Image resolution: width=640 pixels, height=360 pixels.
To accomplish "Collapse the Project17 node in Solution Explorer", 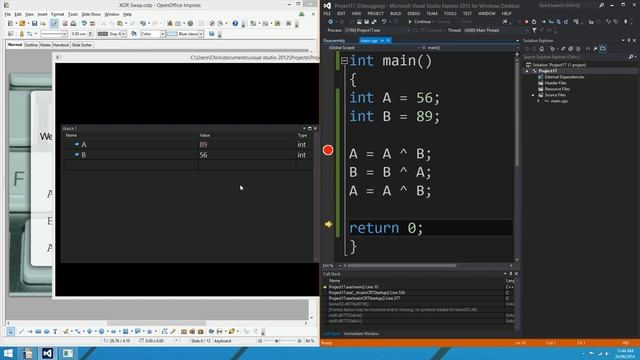I will point(527,71).
